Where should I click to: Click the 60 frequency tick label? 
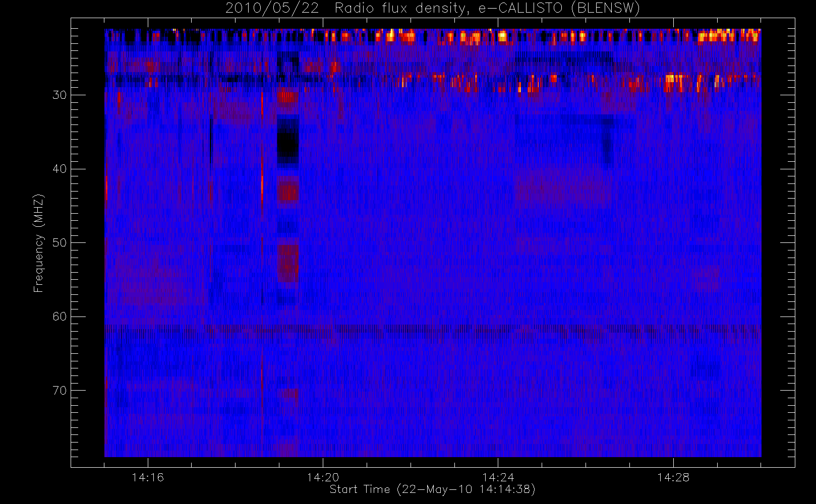(60, 317)
